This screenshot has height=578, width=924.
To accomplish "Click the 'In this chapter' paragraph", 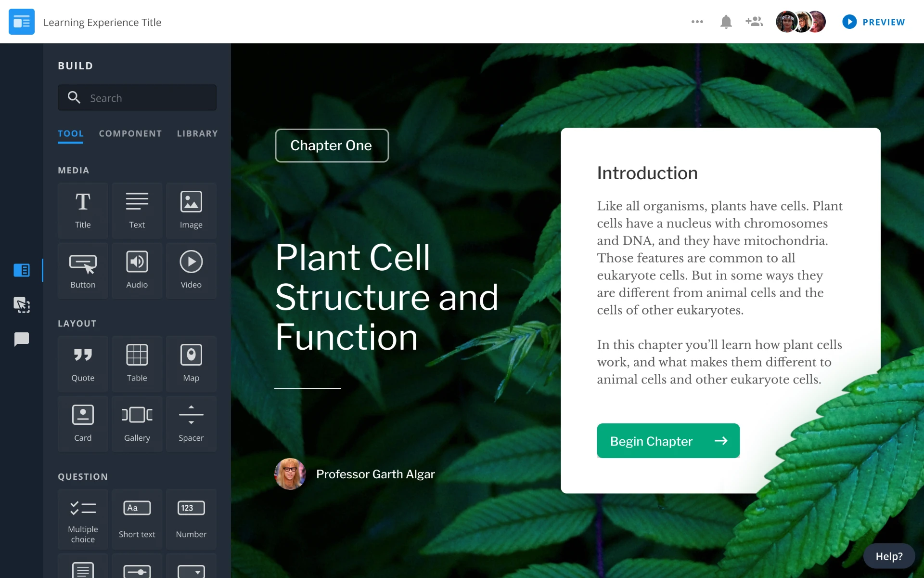I will 719,362.
